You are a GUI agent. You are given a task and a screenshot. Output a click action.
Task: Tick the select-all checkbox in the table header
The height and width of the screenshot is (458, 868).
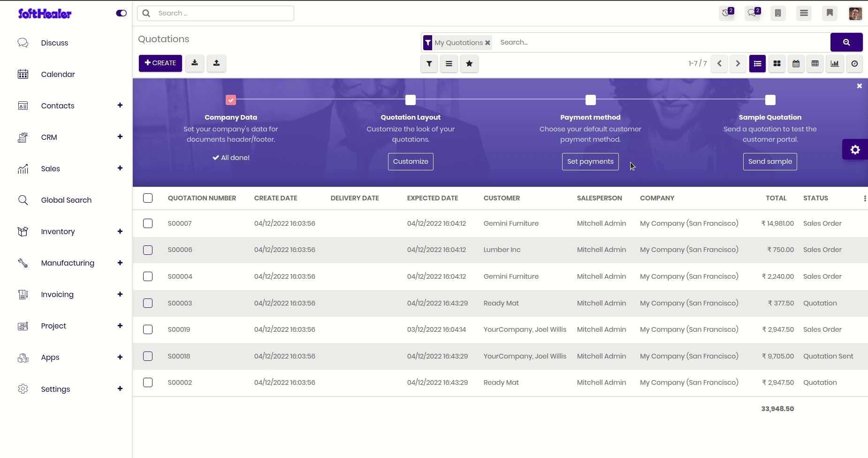click(148, 198)
